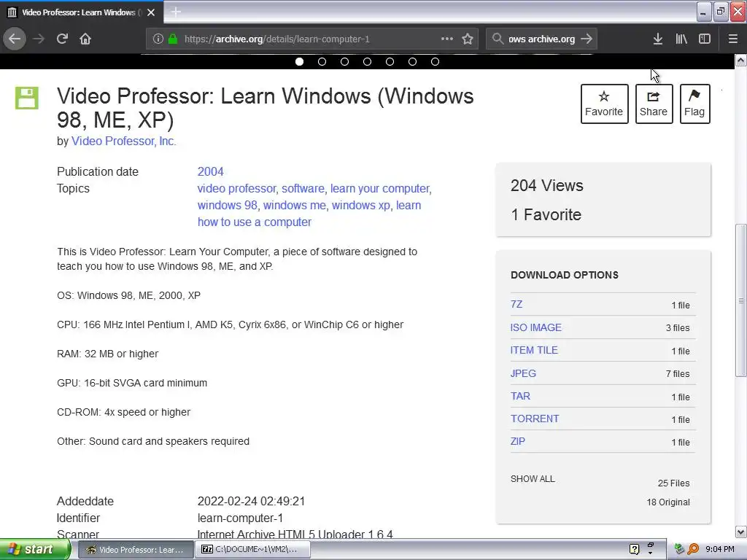
Task: Click the help question mark tray icon
Action: click(634, 550)
